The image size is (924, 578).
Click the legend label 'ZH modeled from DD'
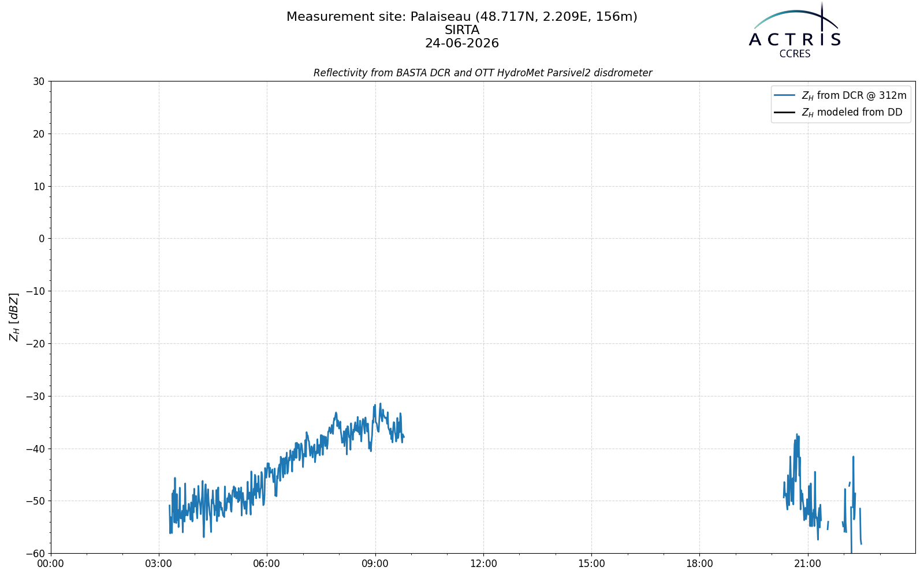852,113
